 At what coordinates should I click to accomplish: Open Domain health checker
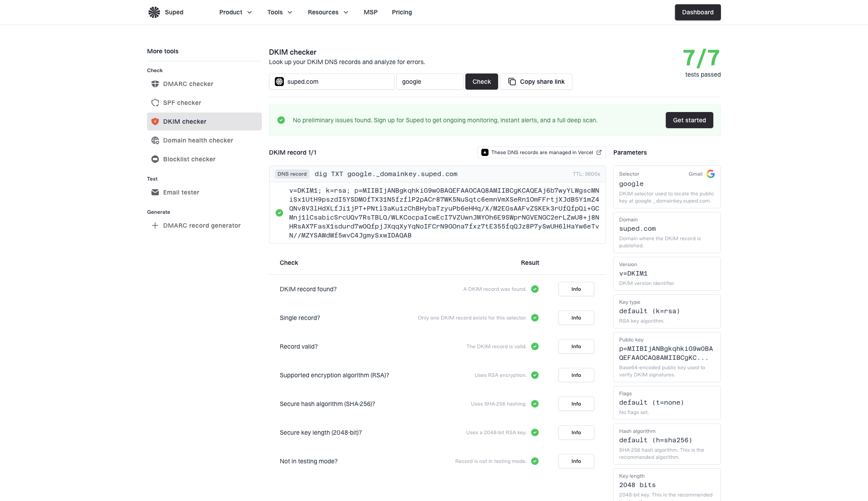pos(204,140)
